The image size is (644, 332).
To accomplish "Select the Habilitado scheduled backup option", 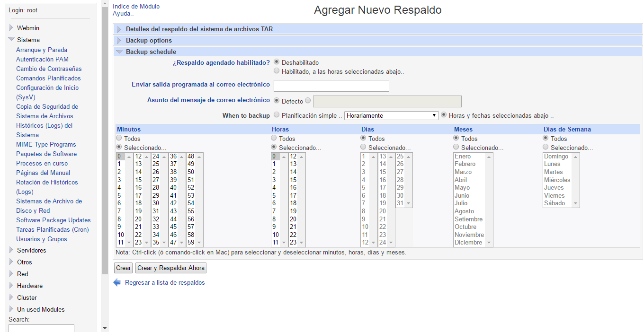I will pyautogui.click(x=277, y=71).
